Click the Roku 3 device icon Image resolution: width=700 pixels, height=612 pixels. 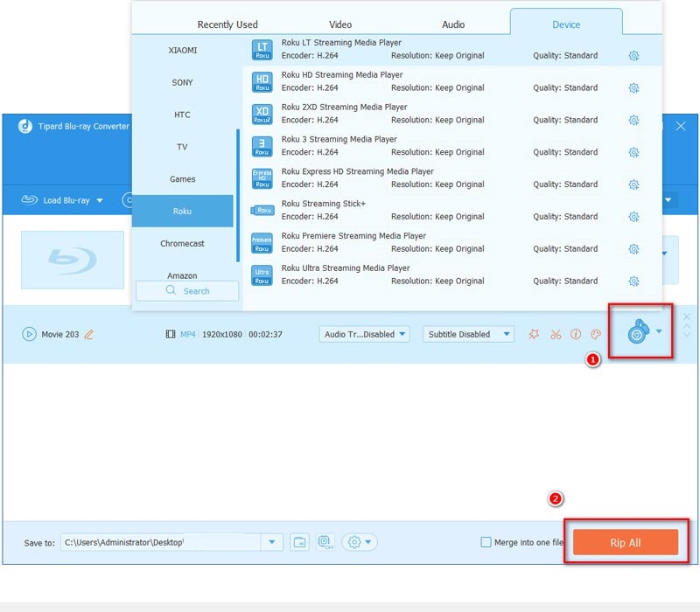click(x=262, y=146)
